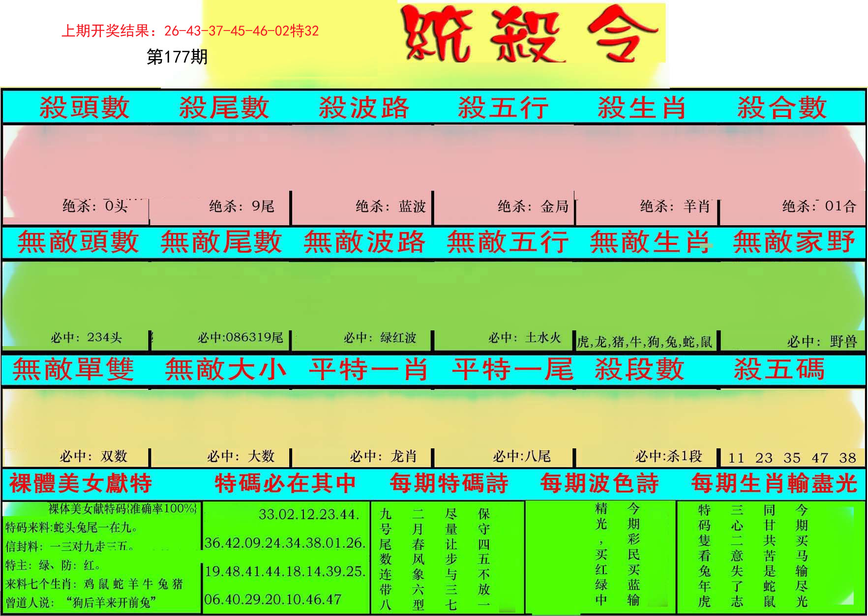Select the 必中: 234头 cell
868x616 pixels.
(86, 338)
